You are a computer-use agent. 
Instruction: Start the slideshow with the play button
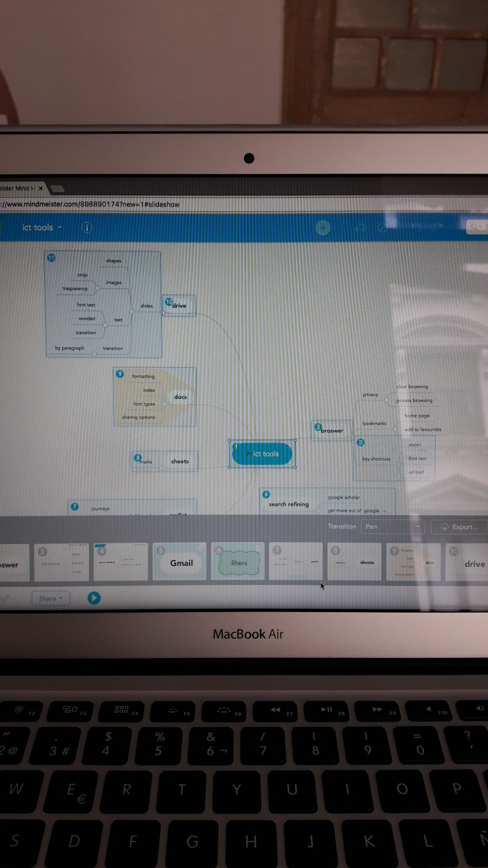click(94, 598)
